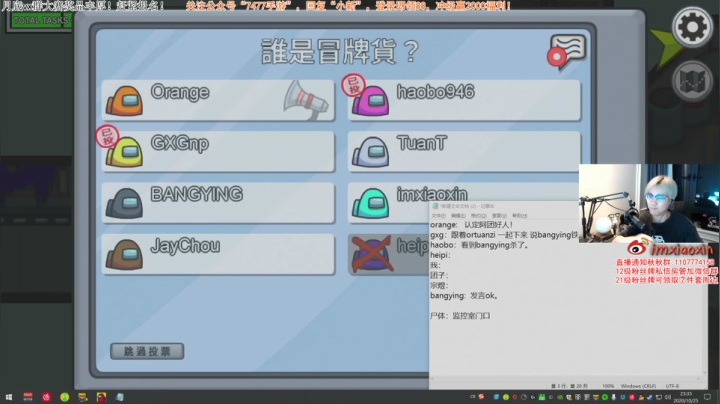Viewport: 720px width, 404px height.
Task: Open the meeting chat bubble icon
Action: click(567, 52)
